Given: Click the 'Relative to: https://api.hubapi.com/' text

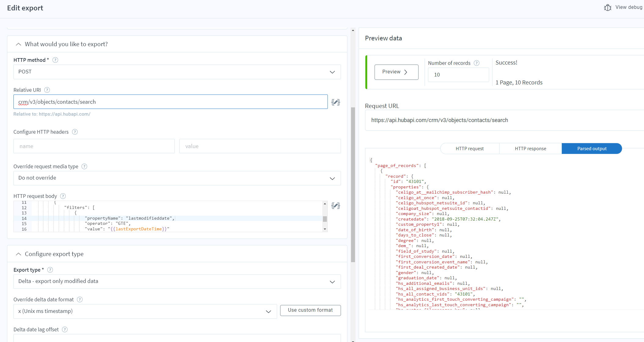Looking at the screenshot, I should (x=52, y=114).
